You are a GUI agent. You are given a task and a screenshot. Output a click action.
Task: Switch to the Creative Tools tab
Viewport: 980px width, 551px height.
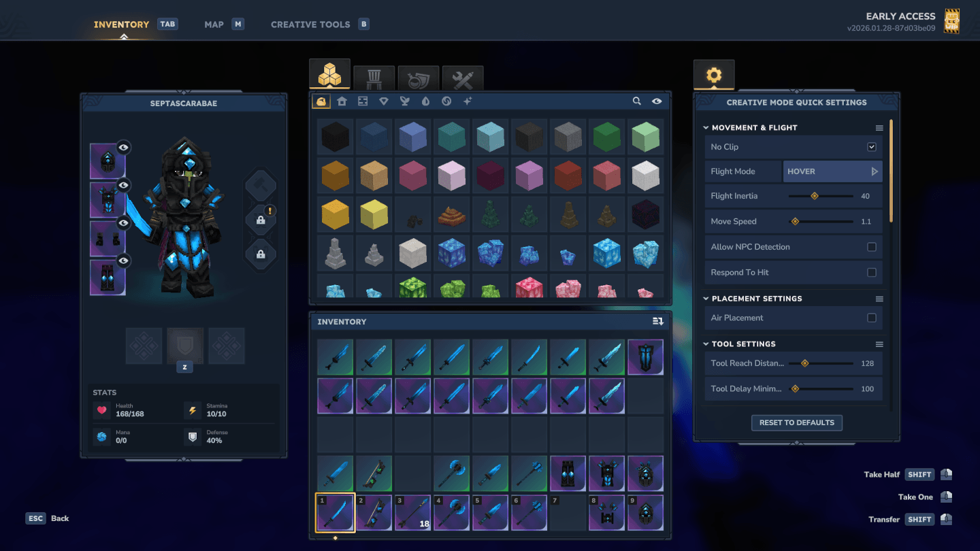(x=310, y=24)
